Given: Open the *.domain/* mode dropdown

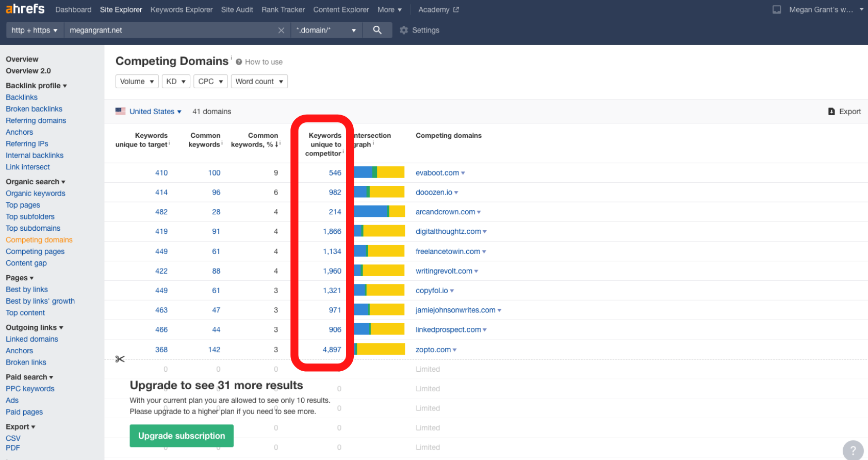Looking at the screenshot, I should [x=326, y=30].
